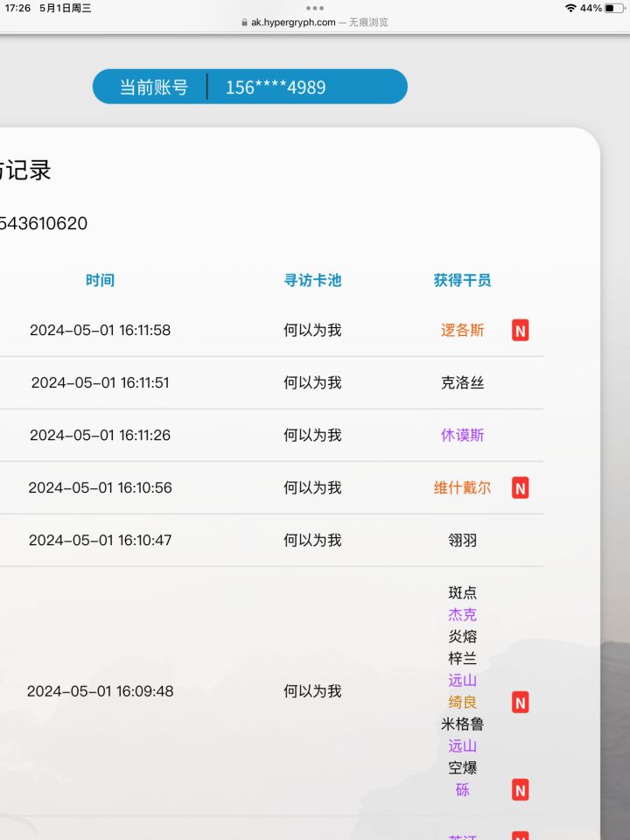This screenshot has width=630, height=840.
Task: Click 何以为我 in the 16:09:48 row
Action: tap(313, 691)
